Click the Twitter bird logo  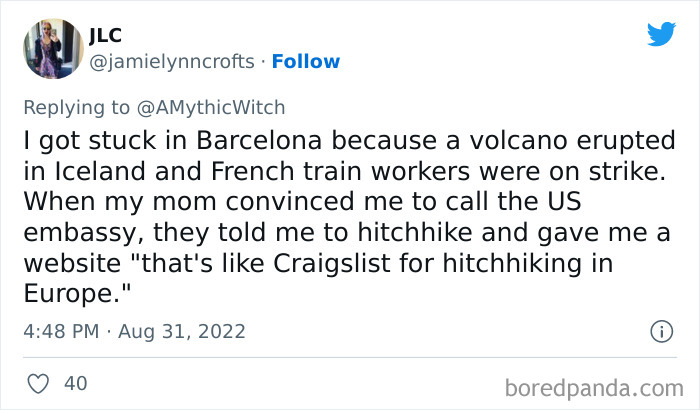point(661,35)
